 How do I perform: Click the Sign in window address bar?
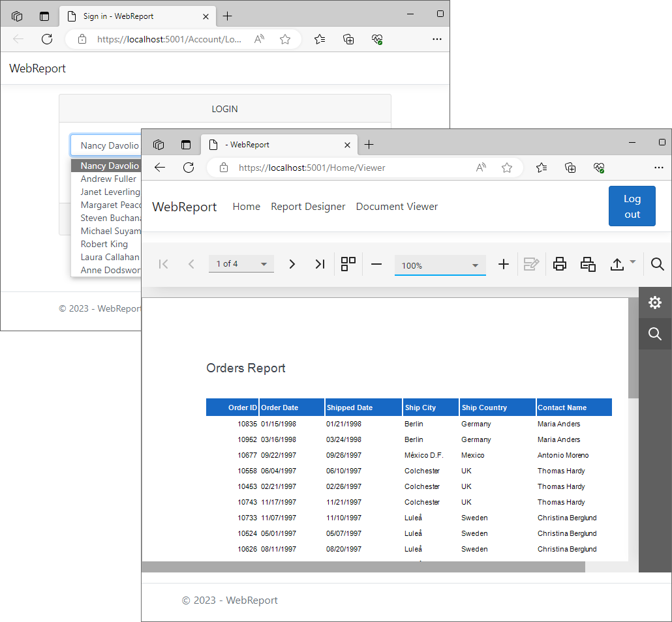[169, 39]
